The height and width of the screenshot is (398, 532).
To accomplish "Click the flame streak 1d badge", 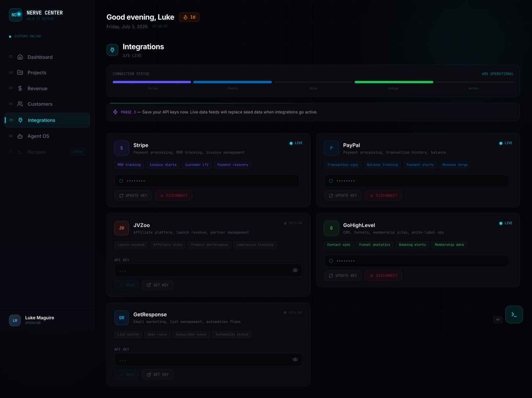I will click(x=189, y=17).
